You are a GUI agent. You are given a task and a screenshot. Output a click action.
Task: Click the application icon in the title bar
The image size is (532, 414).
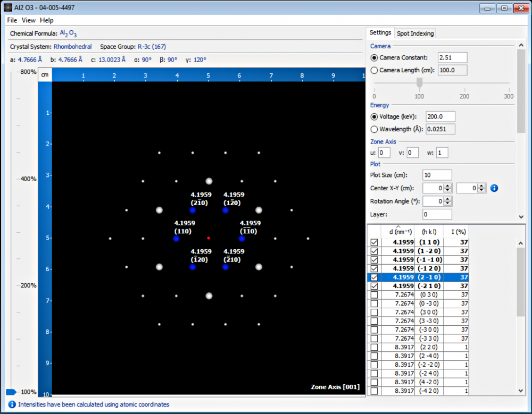(8, 7)
